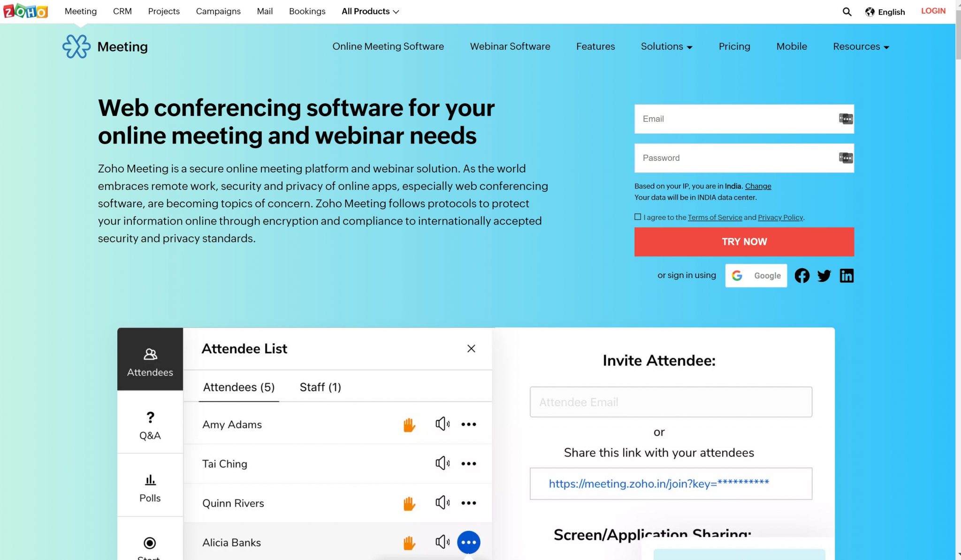Expand the Resources menu
Image resolution: width=961 pixels, height=560 pixels.
(x=861, y=46)
